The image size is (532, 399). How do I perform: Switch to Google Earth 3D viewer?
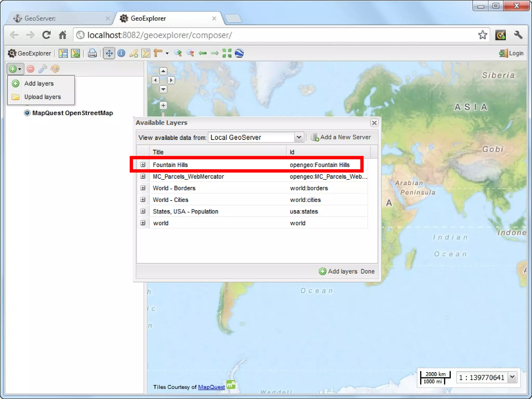(x=239, y=53)
